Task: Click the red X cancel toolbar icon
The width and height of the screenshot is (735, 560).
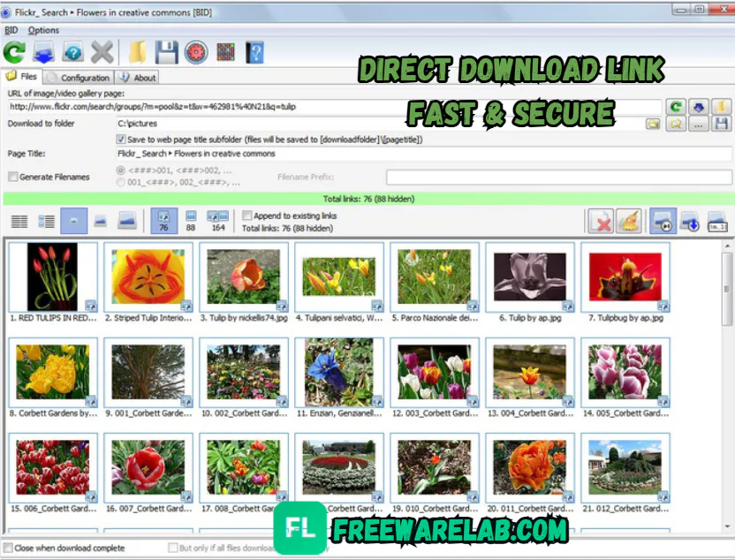Action: (102, 51)
